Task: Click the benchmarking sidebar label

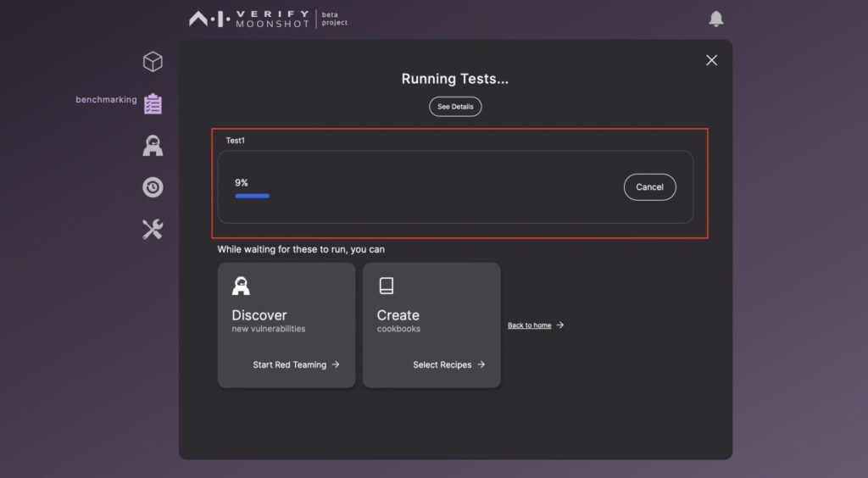Action: (x=106, y=100)
